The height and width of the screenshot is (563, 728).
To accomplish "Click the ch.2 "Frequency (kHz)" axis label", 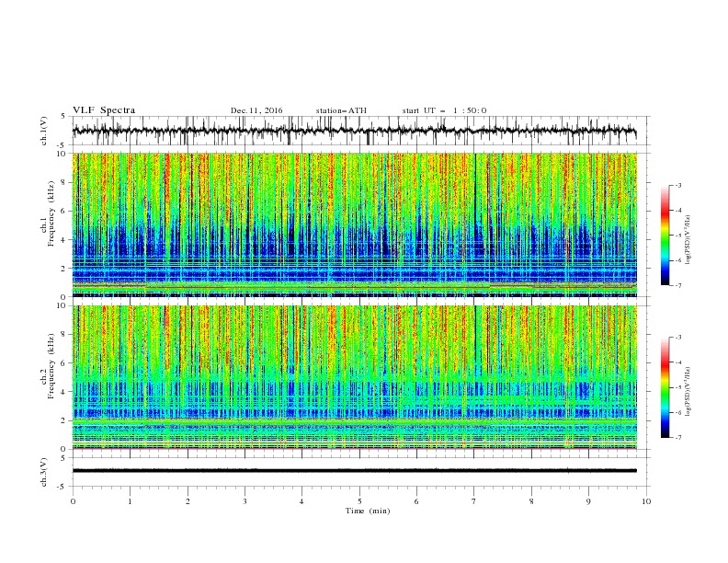I will [51, 366].
